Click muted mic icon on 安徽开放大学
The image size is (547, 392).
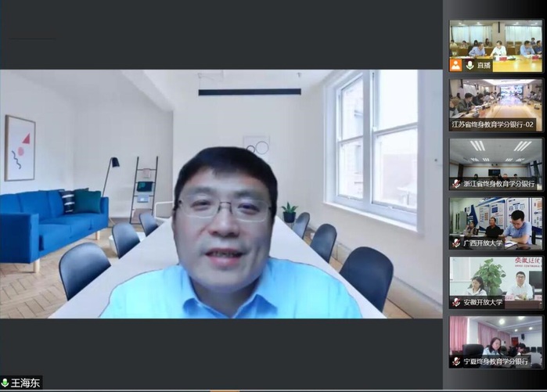(455, 302)
